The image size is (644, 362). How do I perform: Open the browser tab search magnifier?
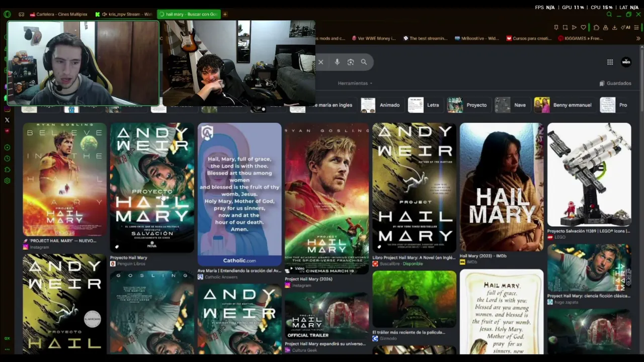609,15
